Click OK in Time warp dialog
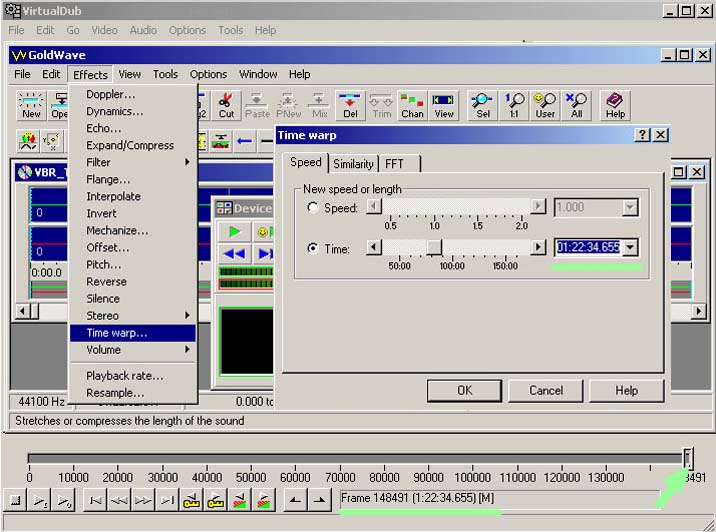The height and width of the screenshot is (532, 716). [464, 390]
